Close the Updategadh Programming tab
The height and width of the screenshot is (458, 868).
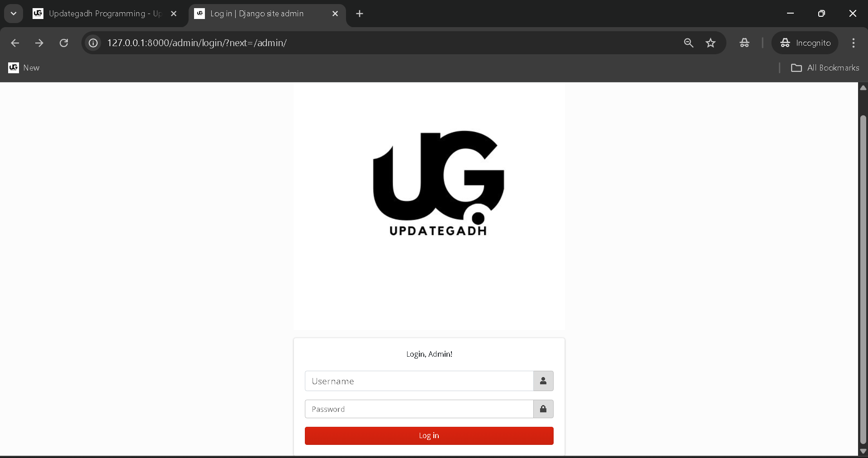point(174,14)
